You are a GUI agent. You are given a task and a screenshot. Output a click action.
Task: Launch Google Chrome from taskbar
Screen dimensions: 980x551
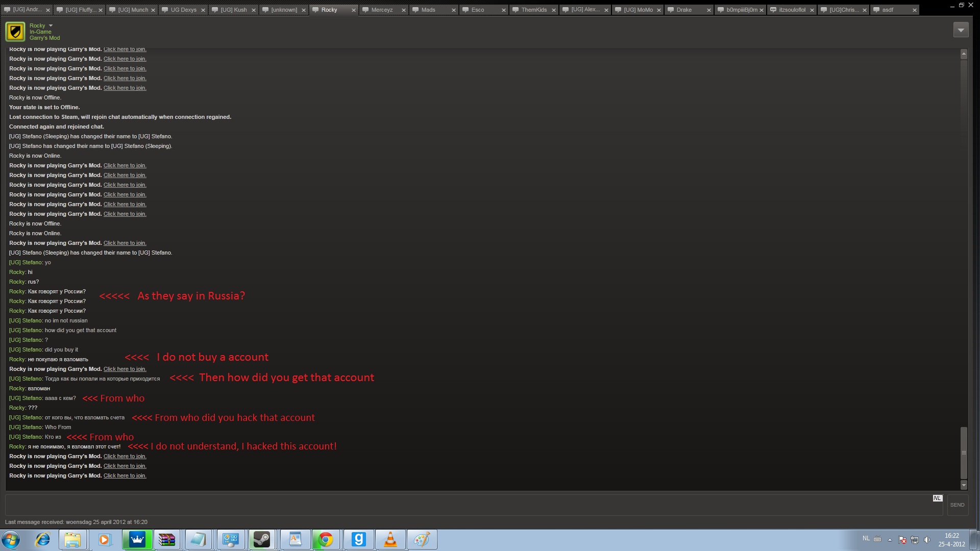326,540
